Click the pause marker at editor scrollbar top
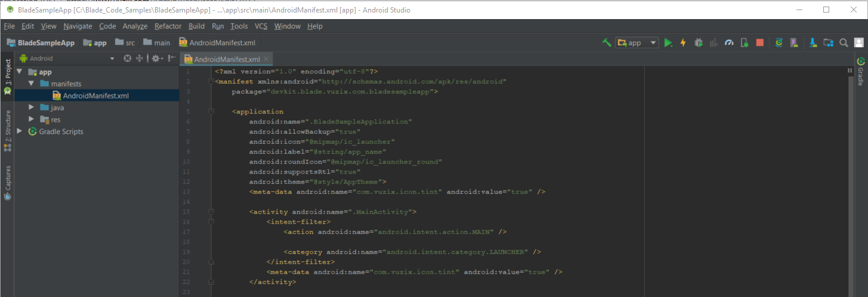868x297 pixels. 850,70
